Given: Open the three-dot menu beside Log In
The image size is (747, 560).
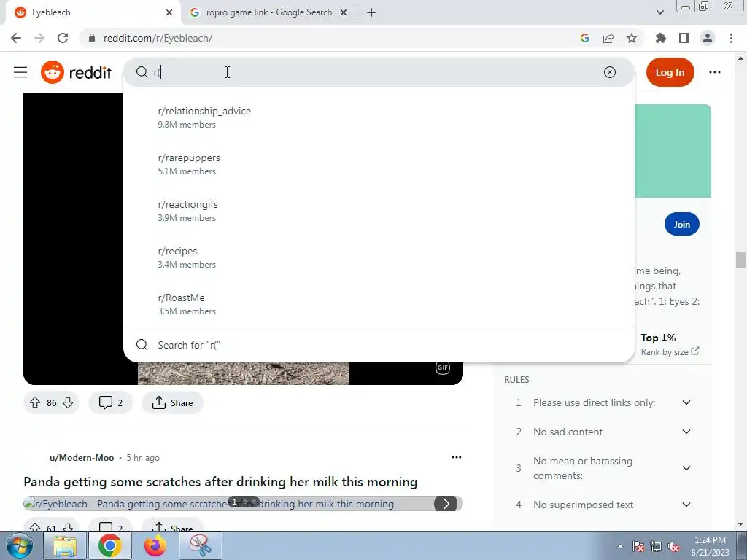Looking at the screenshot, I should 715,72.
